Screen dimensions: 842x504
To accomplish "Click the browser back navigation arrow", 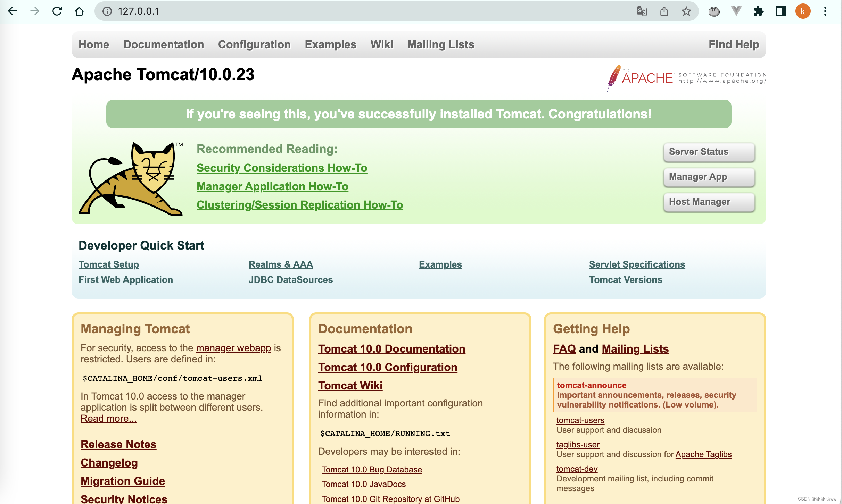I will (x=13, y=11).
